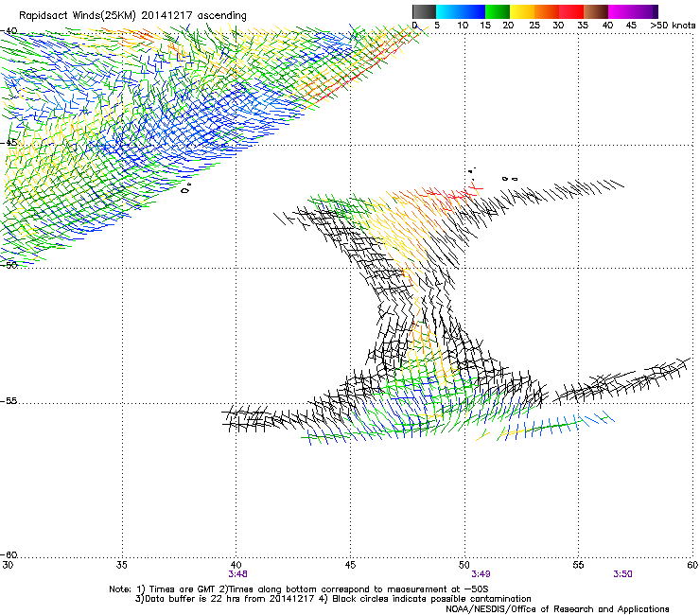Click the purple '3:48' time label
This screenshot has width=700, height=615.
[x=237, y=574]
